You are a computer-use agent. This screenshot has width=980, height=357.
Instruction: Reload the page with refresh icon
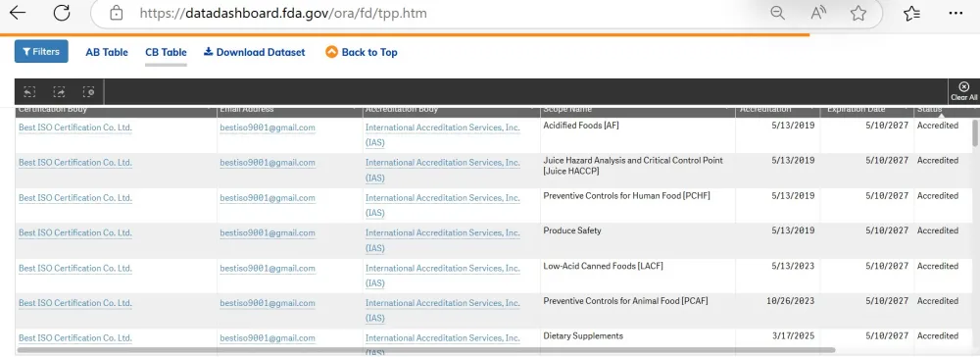coord(61,13)
